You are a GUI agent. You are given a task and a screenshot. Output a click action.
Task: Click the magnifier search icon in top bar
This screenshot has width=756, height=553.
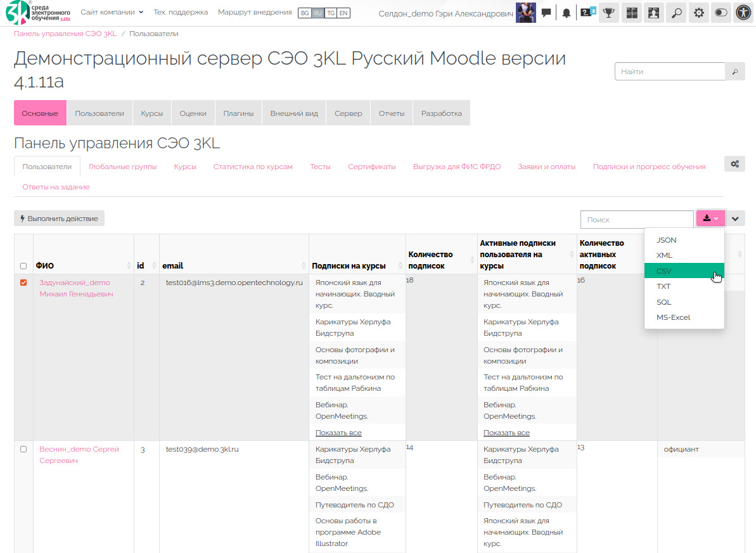(676, 13)
